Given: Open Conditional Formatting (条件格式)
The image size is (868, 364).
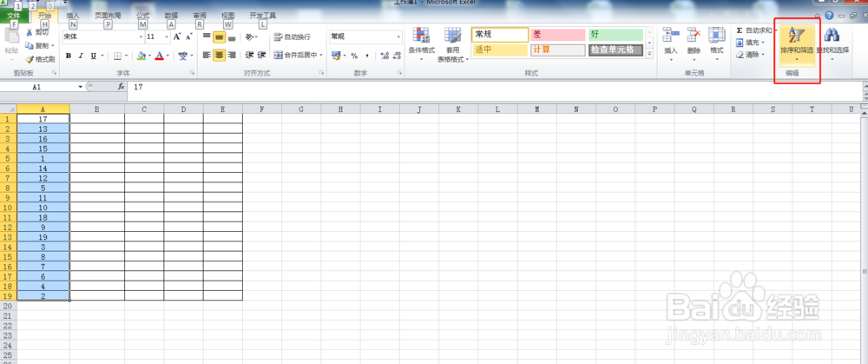Looking at the screenshot, I should coord(422,44).
